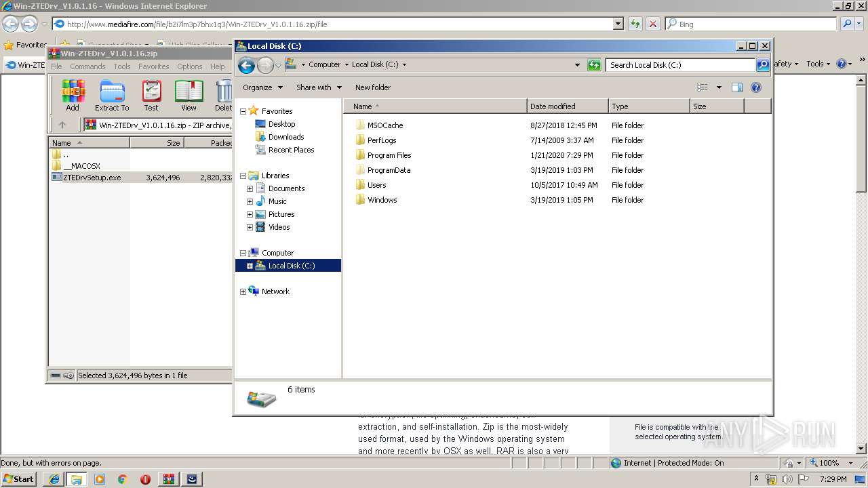868x488 pixels.
Task: Expand the Music library node
Action: pyautogui.click(x=250, y=201)
